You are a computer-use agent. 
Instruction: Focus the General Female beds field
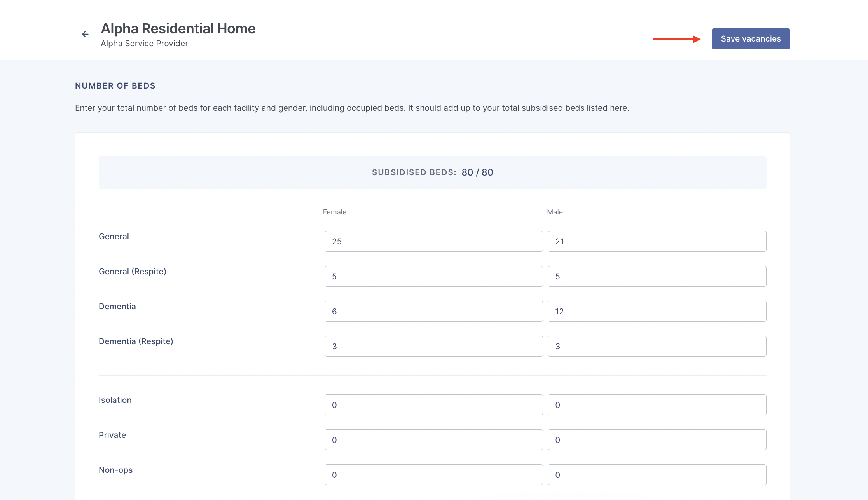pyautogui.click(x=433, y=241)
